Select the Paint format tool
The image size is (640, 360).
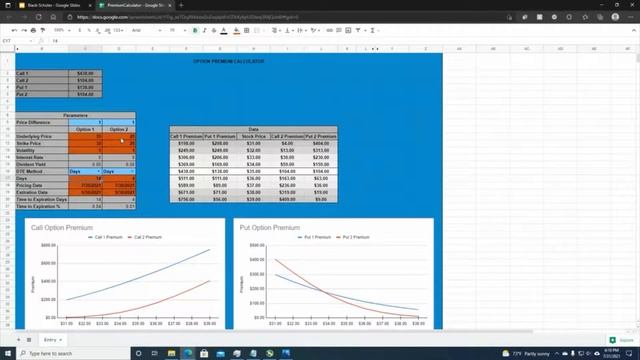[x=42, y=31]
